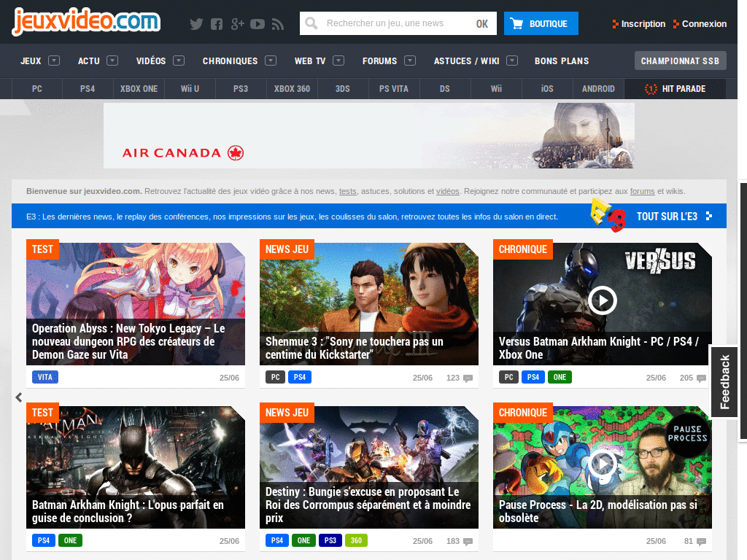Viewport: 747px width, 560px height.
Task: Click the OK search button
Action: 482,24
